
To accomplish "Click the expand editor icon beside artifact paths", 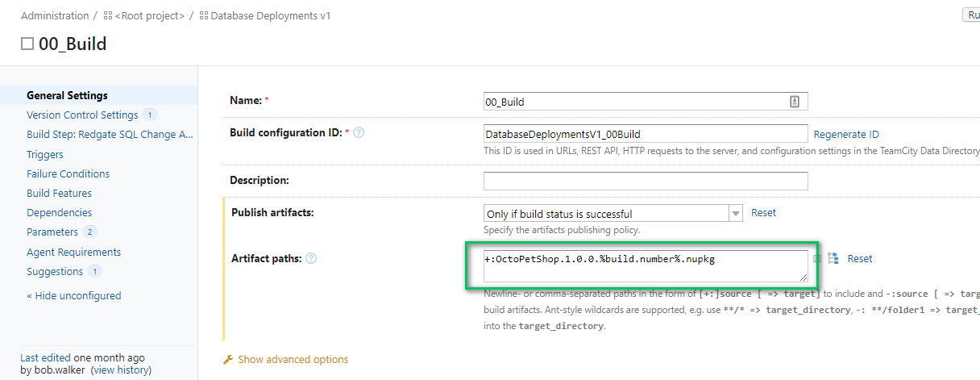I will 817,259.
